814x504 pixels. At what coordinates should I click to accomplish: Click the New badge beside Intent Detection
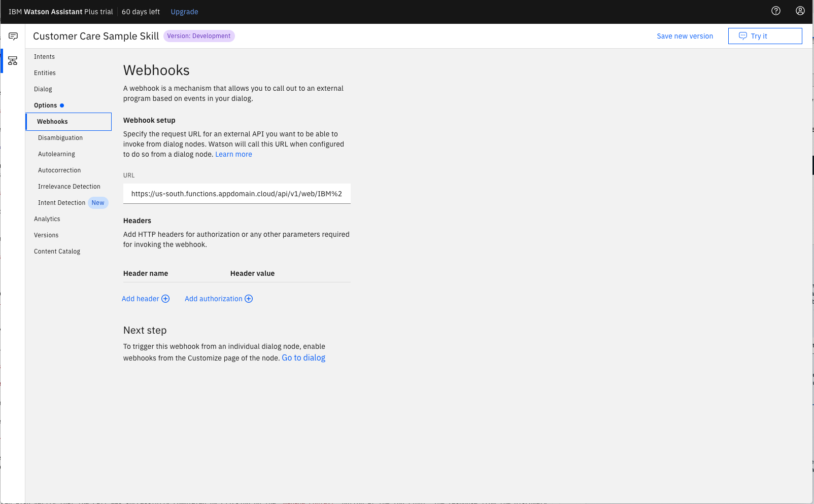coord(98,203)
